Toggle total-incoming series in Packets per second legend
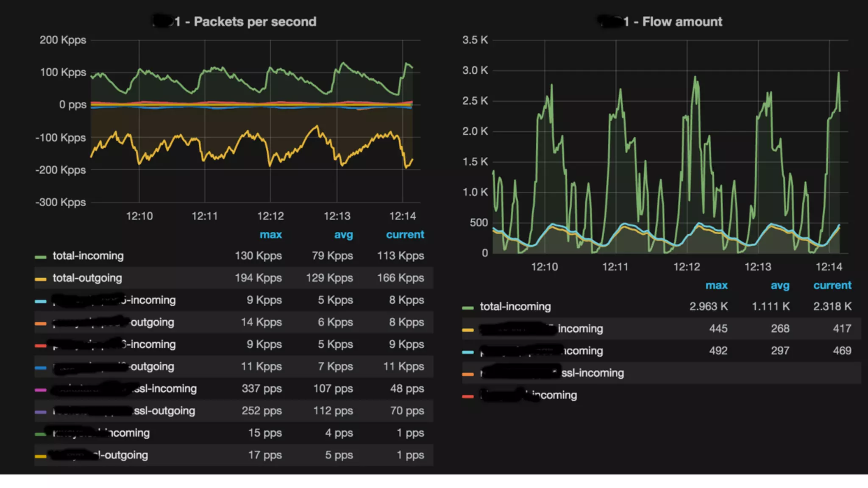This screenshot has width=868, height=488. tap(88, 256)
